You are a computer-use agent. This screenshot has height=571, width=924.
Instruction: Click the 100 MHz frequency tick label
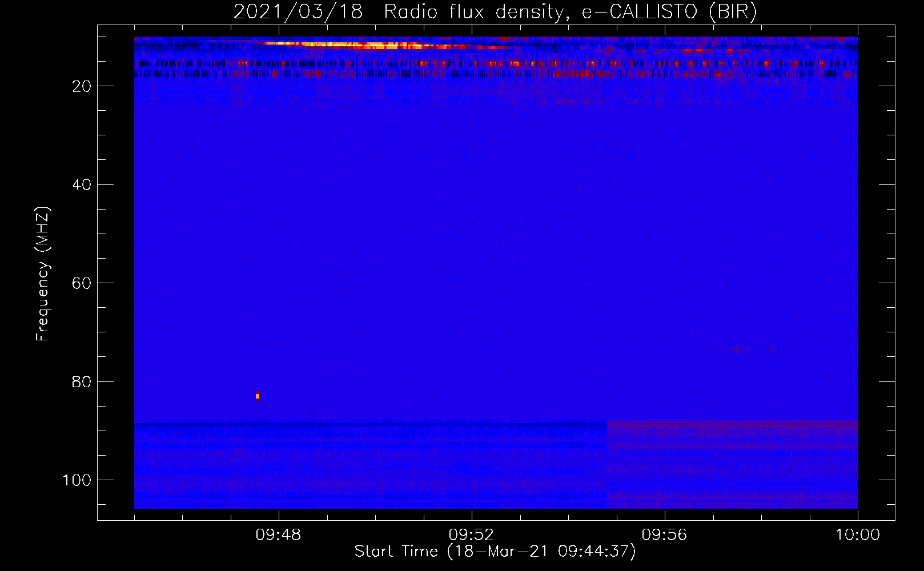(77, 480)
